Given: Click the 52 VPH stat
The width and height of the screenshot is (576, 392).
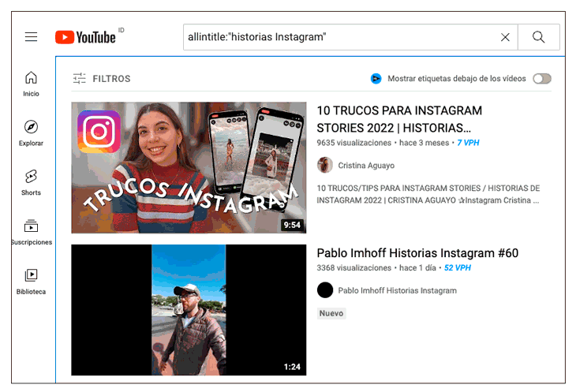Looking at the screenshot, I should (458, 268).
